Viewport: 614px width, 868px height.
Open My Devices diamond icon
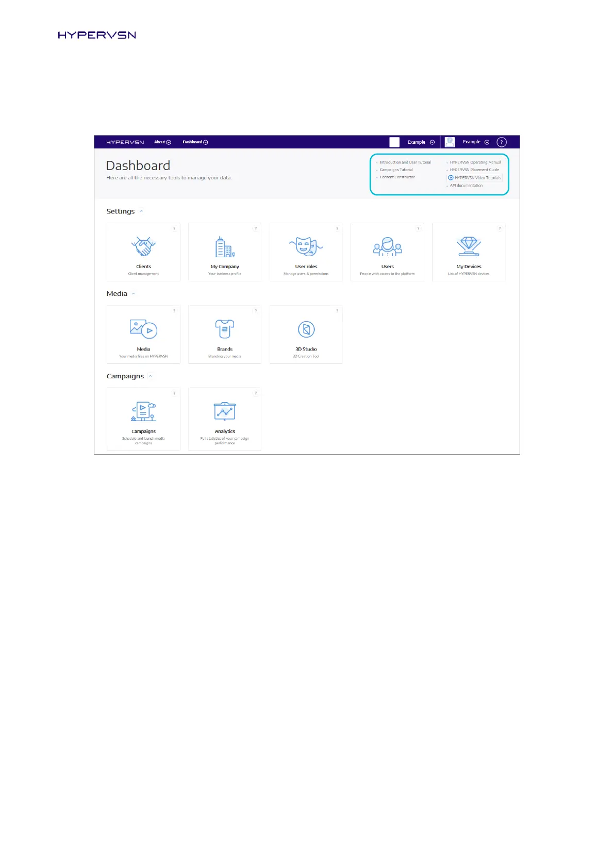469,246
